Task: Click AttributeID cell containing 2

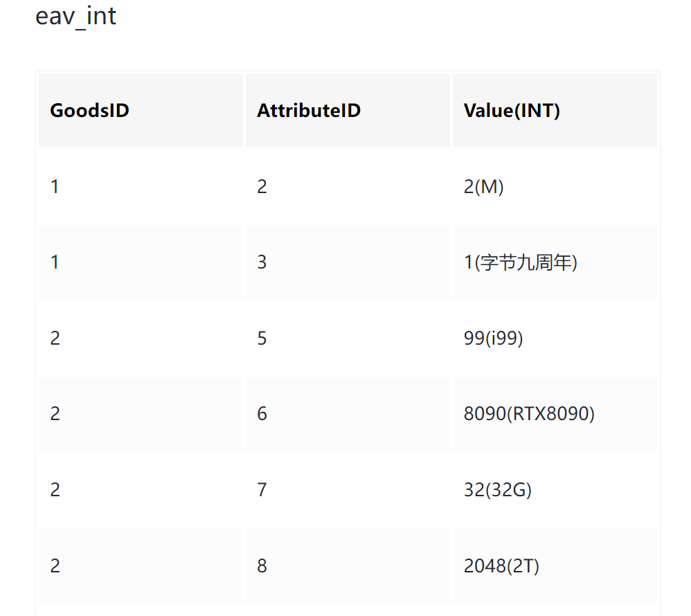Action: [262, 187]
